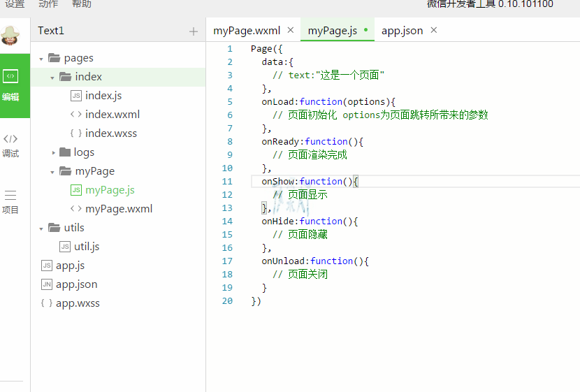Image resolution: width=580 pixels, height=392 pixels.
Task: Open the 帮助 menu
Action: click(82, 4)
